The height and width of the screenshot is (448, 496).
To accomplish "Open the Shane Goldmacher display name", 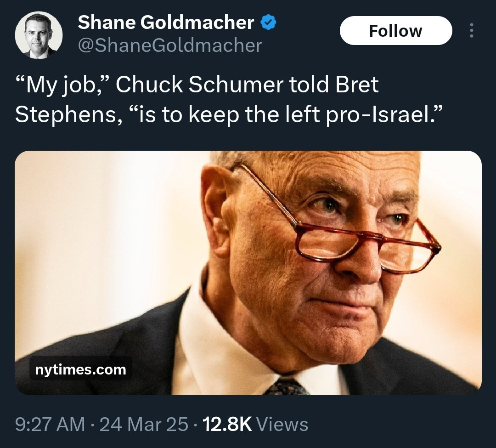I will coord(165,22).
